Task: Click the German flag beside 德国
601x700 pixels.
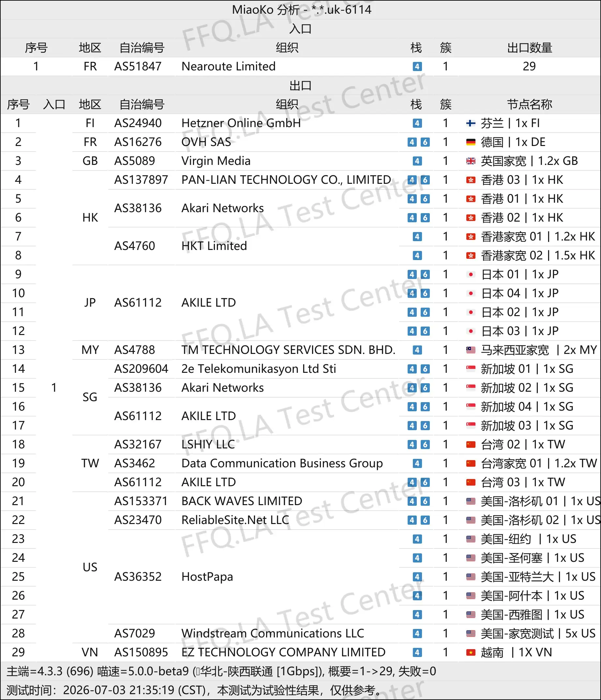Action: tap(471, 142)
